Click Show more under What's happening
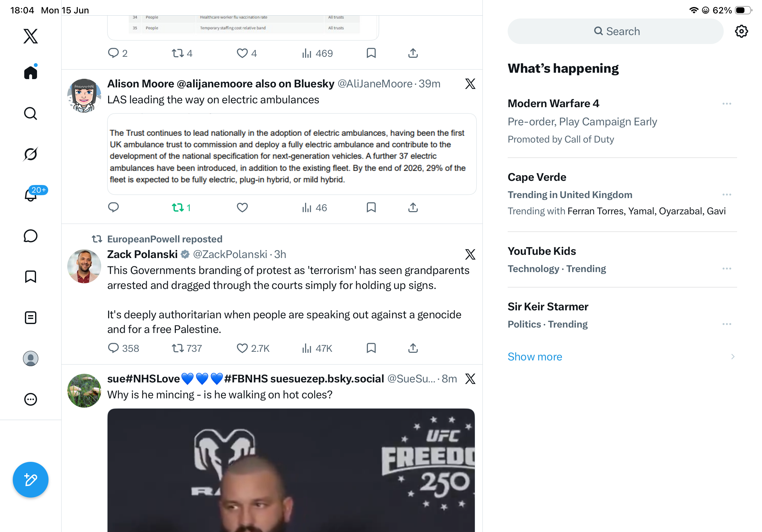This screenshot has width=762, height=532. point(535,357)
